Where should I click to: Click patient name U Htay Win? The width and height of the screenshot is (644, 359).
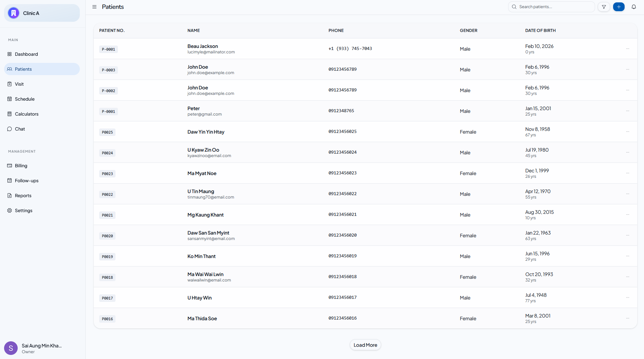200,298
